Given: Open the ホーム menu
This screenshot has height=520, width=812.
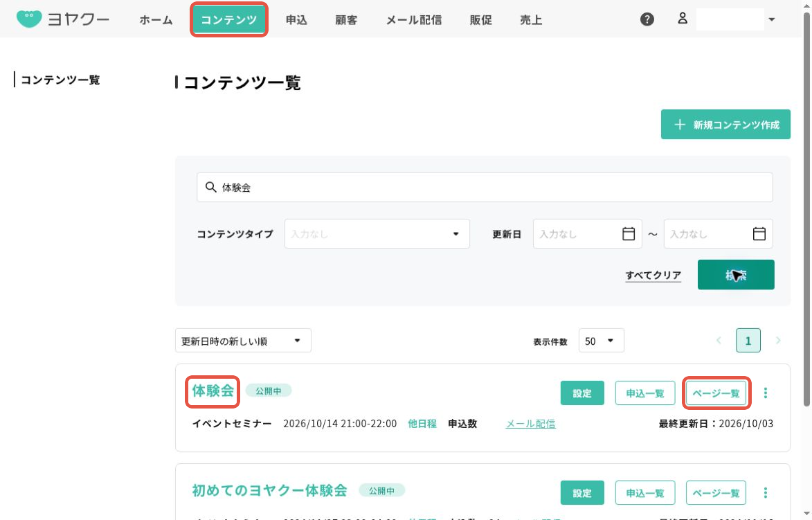Looking at the screenshot, I should pos(156,20).
